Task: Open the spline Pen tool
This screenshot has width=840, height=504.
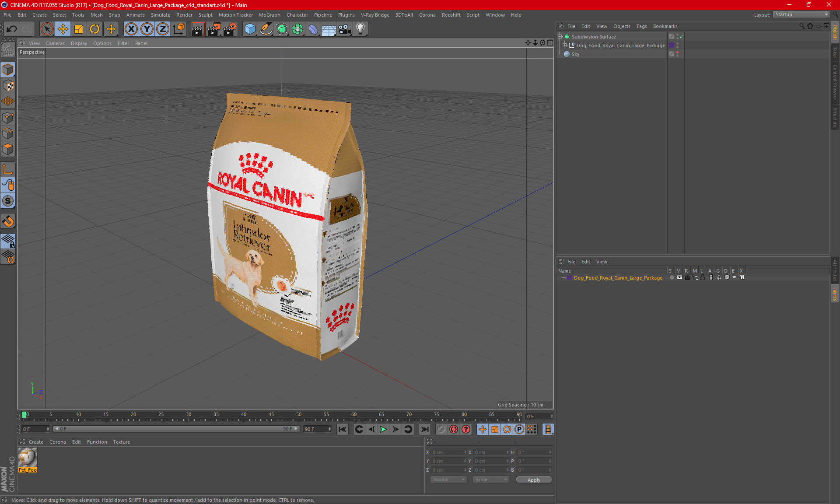Action: coord(266,29)
